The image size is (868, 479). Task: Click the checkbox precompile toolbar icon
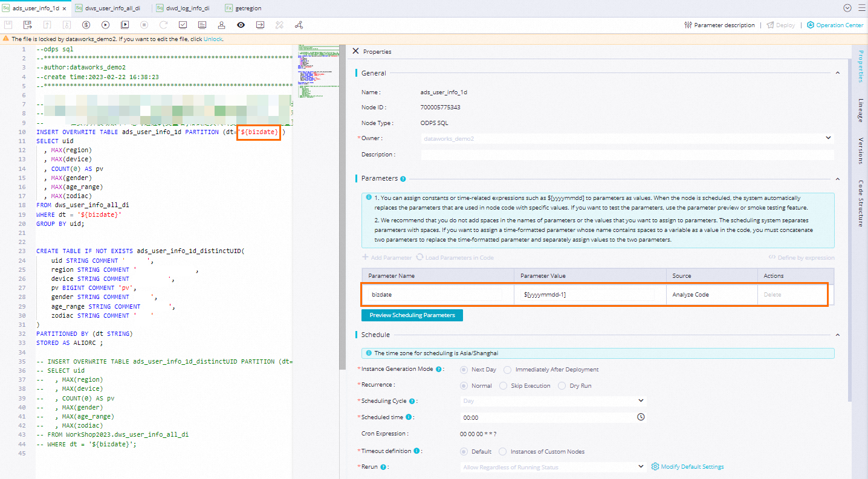pos(183,25)
